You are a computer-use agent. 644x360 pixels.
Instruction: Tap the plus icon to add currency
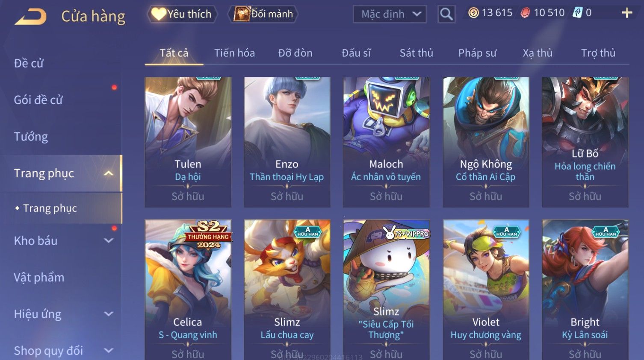point(627,13)
